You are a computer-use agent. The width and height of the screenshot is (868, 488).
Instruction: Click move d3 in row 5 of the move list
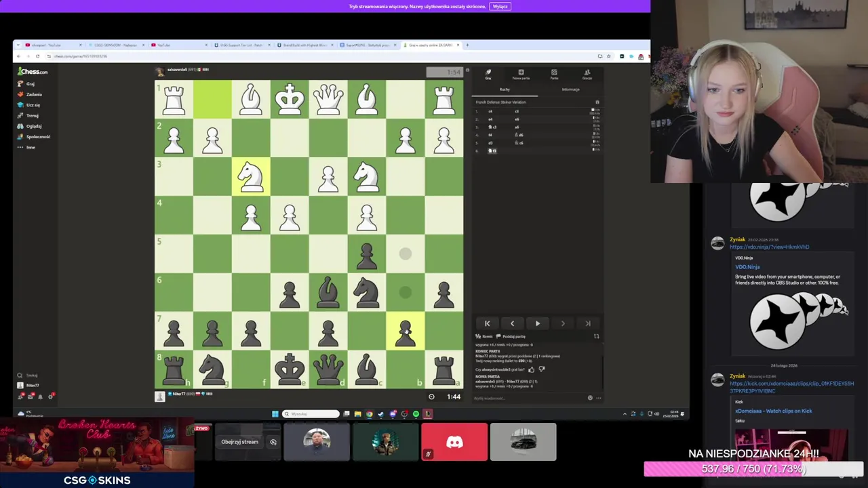(490, 143)
